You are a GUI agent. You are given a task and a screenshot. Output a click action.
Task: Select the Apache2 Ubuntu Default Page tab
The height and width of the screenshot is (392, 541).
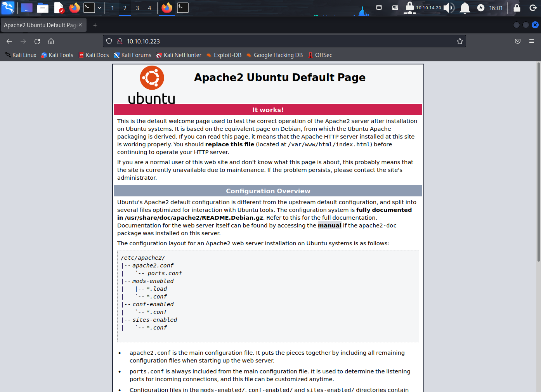point(40,25)
